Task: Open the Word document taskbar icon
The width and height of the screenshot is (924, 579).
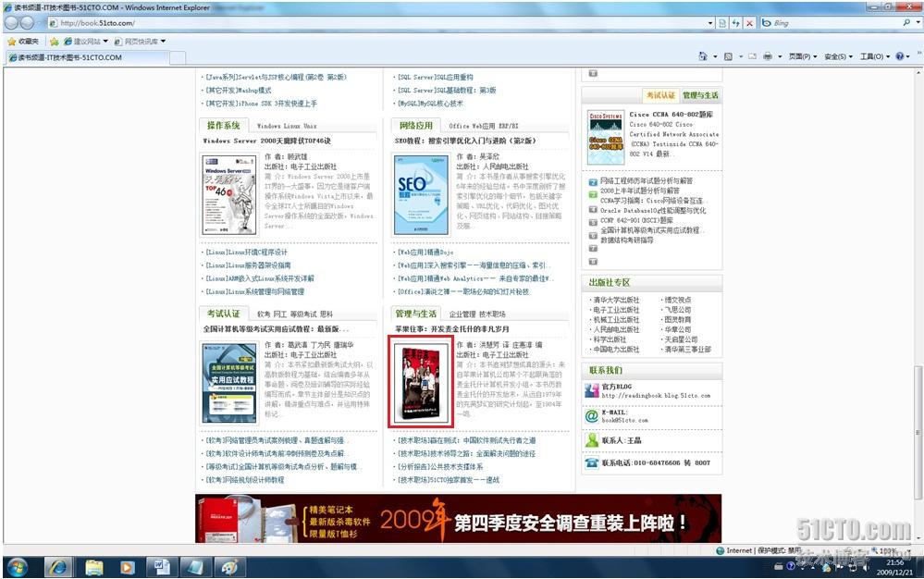Action: (x=162, y=567)
